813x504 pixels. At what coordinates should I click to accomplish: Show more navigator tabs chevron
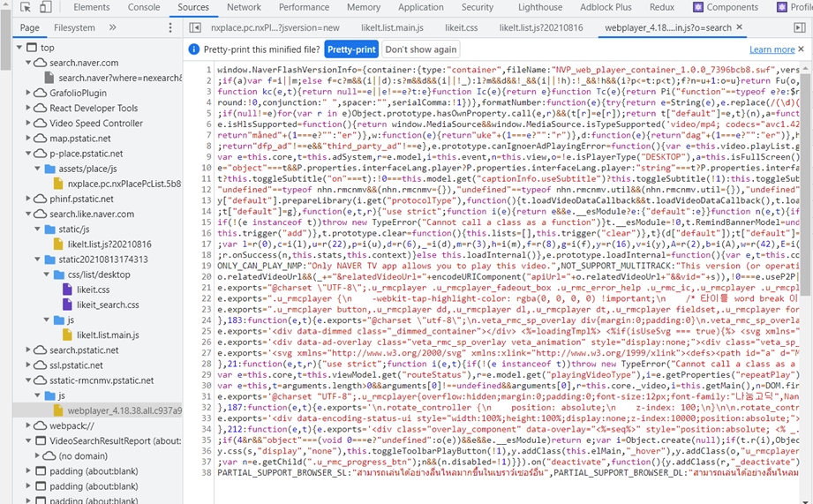coord(112,27)
